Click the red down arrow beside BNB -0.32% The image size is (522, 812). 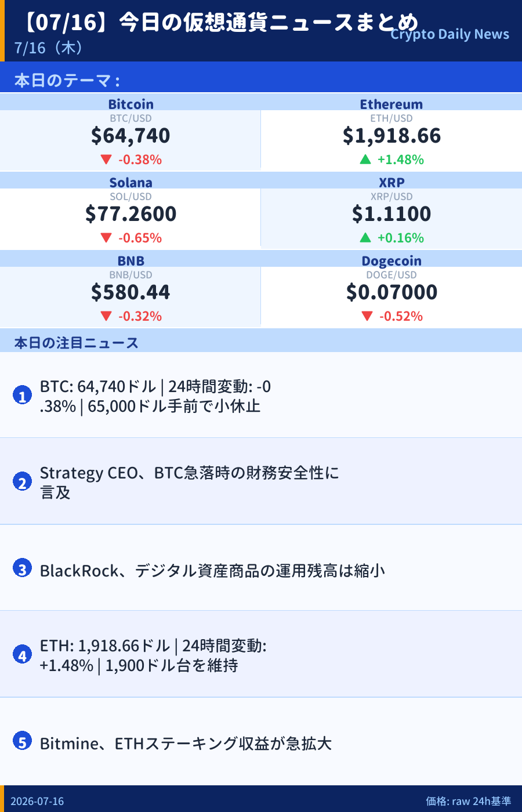point(106,316)
